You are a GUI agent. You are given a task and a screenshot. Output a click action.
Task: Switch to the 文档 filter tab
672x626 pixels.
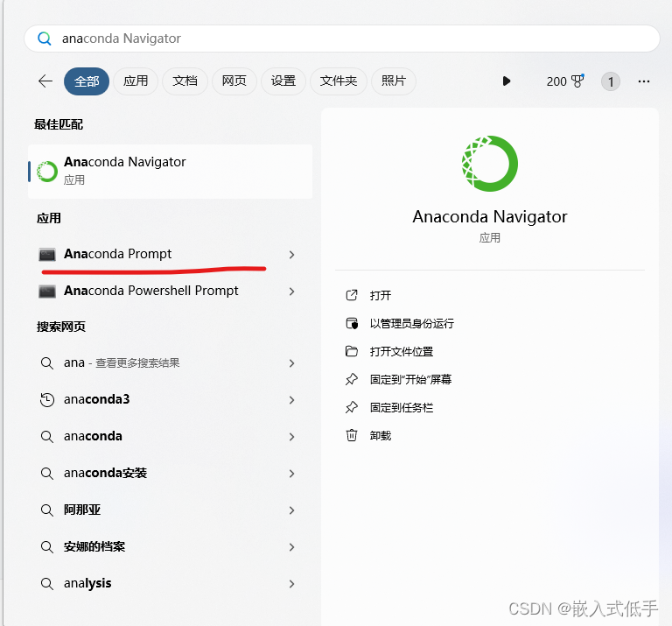point(185,81)
